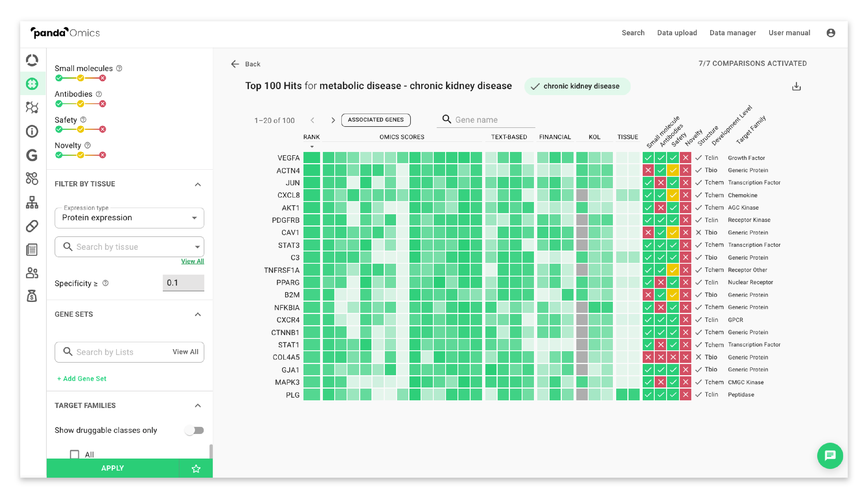Toggle Show druggable classes only switch

[194, 430]
